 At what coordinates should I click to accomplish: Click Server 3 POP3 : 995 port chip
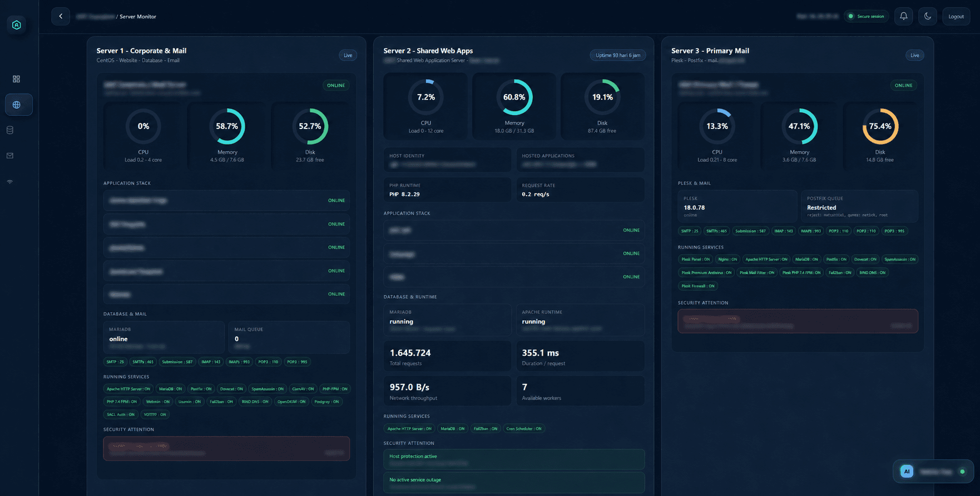[x=894, y=231]
